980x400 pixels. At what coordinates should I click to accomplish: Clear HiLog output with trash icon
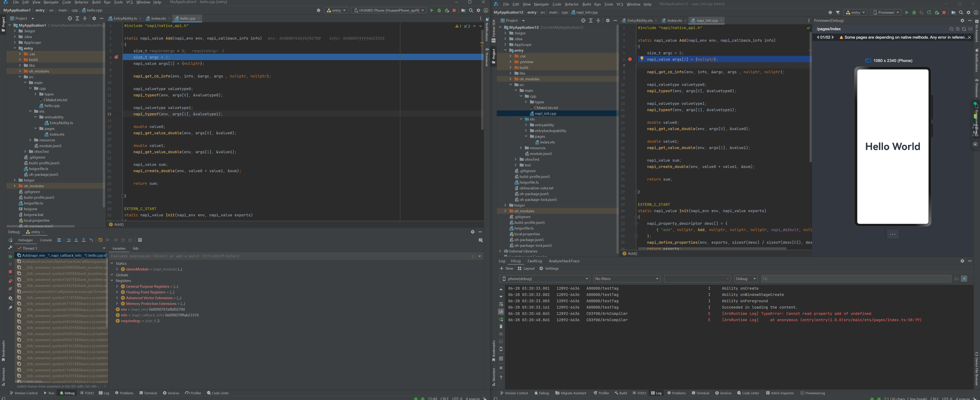pos(501,327)
